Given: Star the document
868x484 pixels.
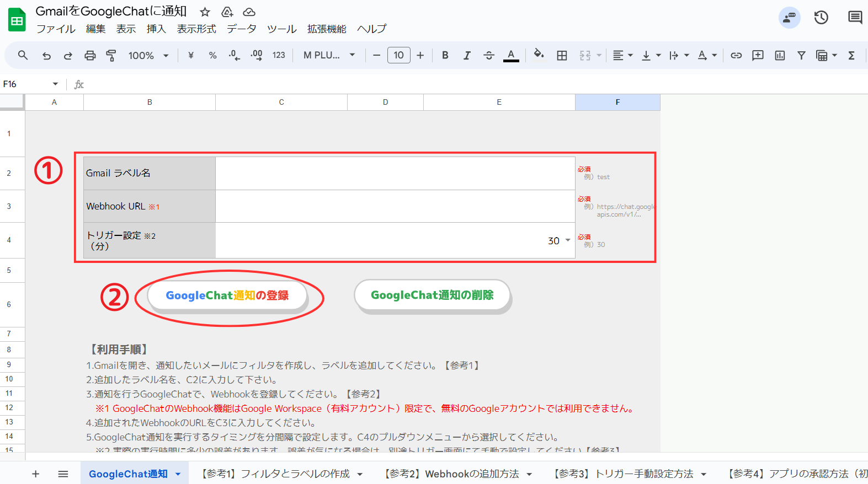Looking at the screenshot, I should [205, 12].
